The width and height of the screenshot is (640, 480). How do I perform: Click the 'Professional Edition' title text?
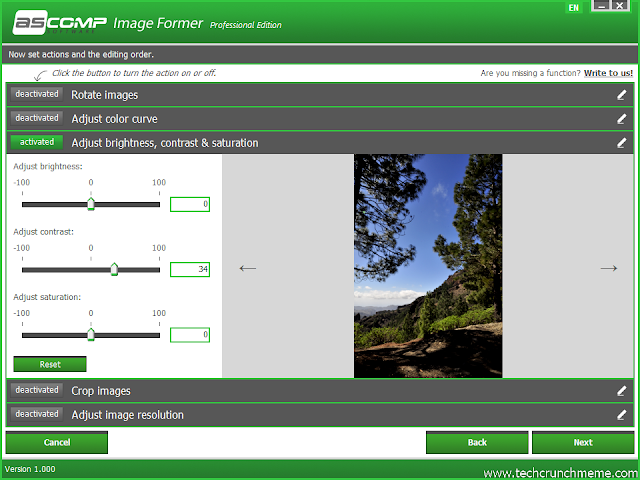click(246, 25)
